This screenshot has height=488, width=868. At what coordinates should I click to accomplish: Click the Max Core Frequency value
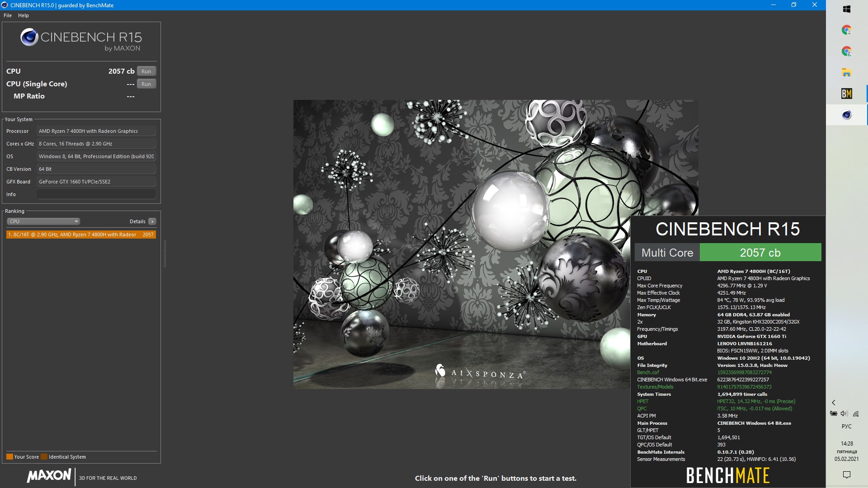[742, 286]
